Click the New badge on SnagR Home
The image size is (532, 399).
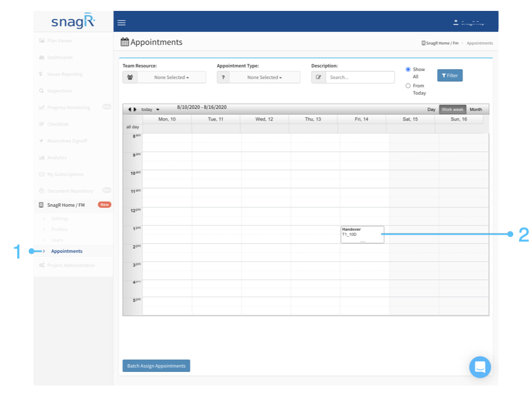coord(104,205)
